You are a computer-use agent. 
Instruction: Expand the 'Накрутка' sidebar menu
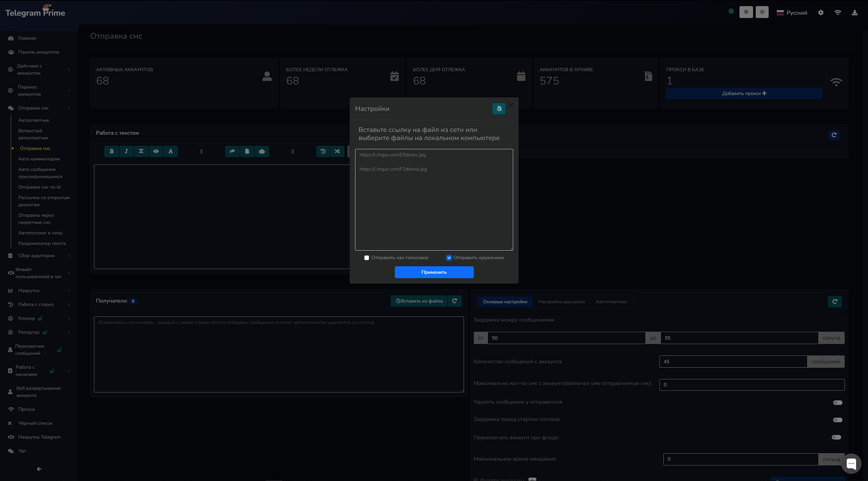point(29,291)
